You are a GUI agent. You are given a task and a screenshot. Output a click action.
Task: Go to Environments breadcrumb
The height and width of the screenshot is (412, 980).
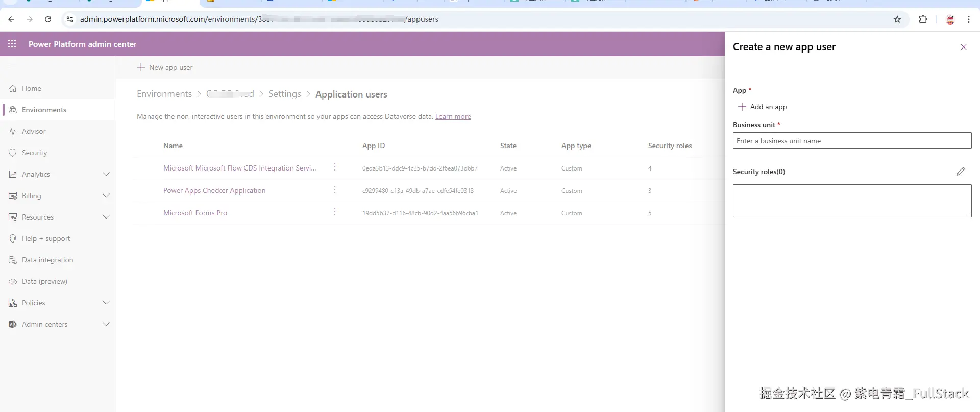click(x=164, y=94)
